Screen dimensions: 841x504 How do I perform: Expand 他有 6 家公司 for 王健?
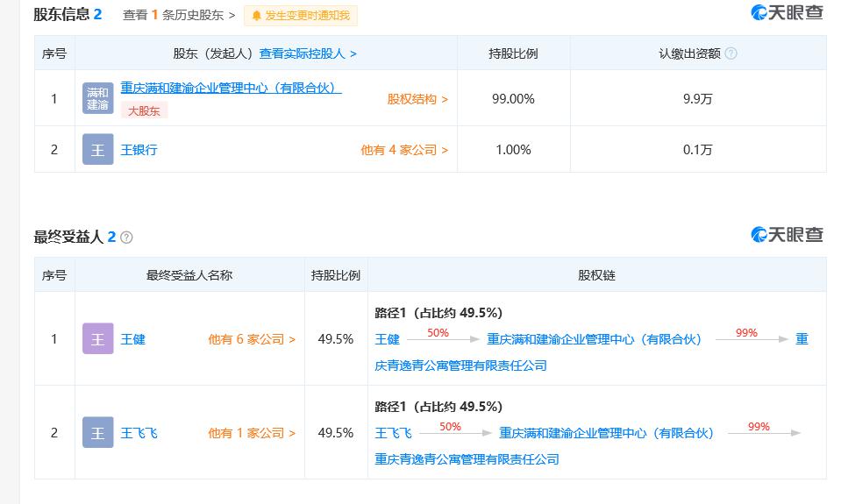252,339
